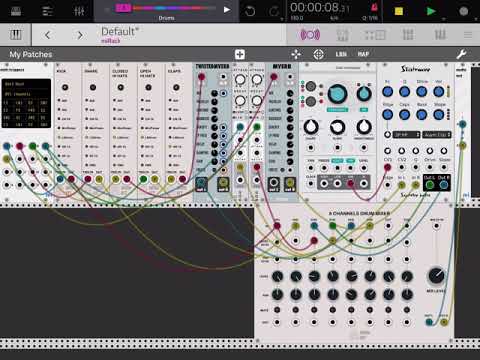Click the red input jack atop Twisted Myerb module

pos(202,77)
